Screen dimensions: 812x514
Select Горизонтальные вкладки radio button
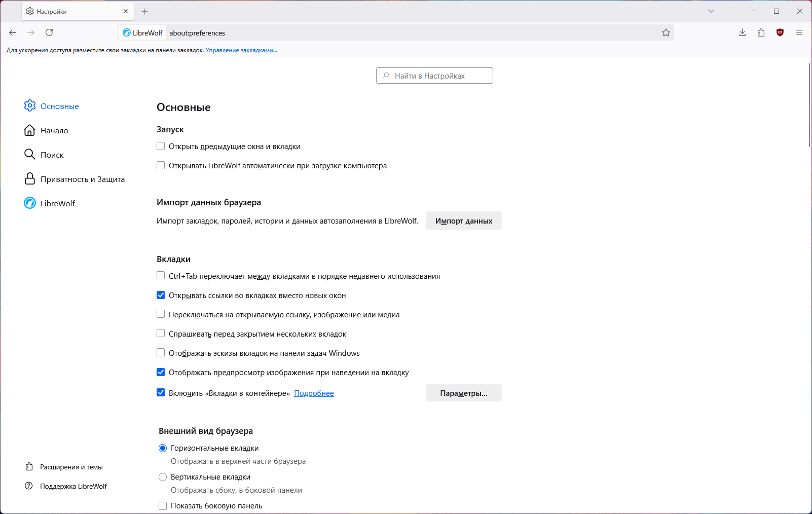[163, 448]
